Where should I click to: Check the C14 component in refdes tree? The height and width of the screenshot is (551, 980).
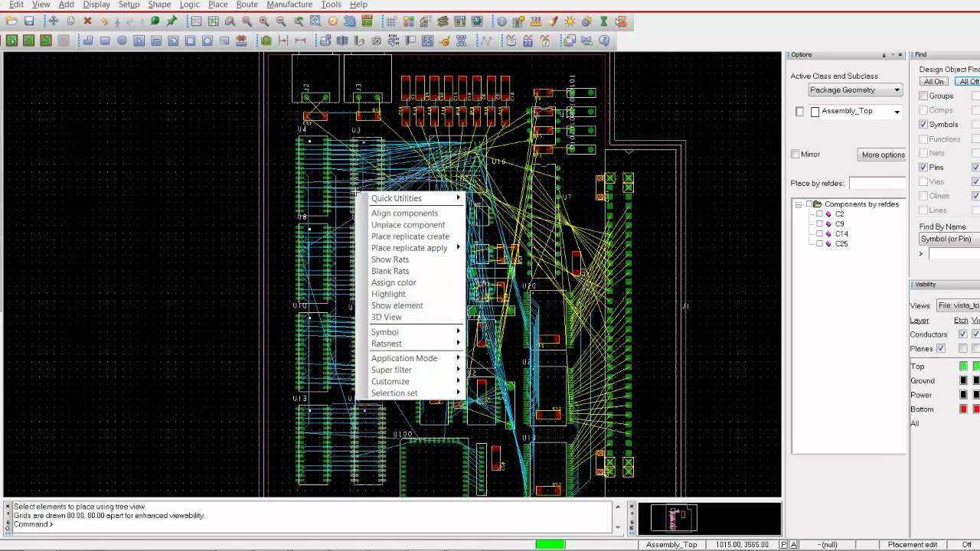coord(820,233)
